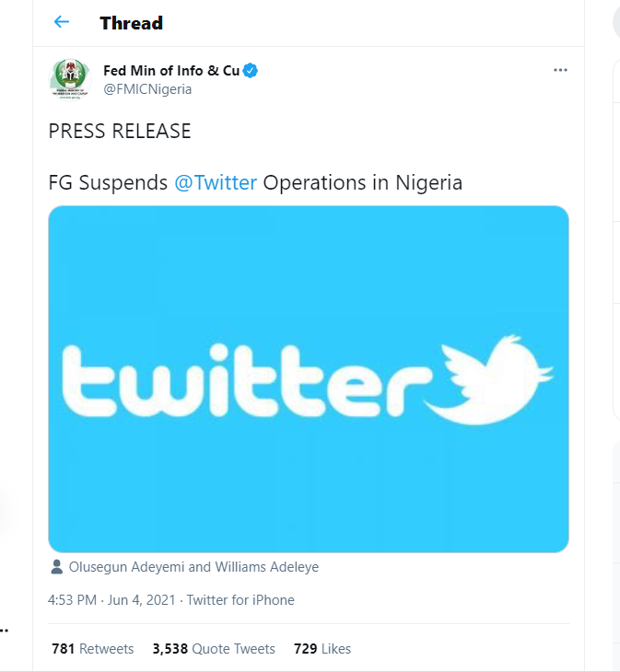Screen dimensions: 620x672
Task: Open the tweet's more options ellipsis
Action: point(560,71)
